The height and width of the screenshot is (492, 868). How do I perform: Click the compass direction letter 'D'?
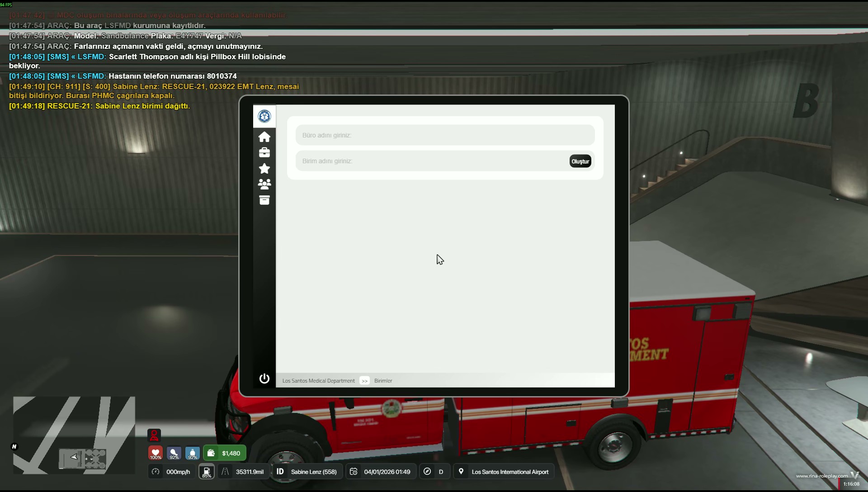[x=441, y=472]
